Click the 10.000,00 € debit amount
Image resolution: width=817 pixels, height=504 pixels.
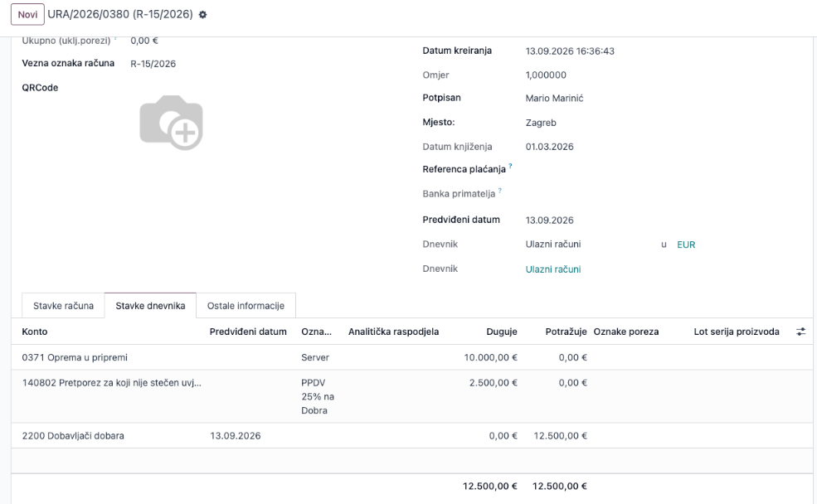pos(490,358)
